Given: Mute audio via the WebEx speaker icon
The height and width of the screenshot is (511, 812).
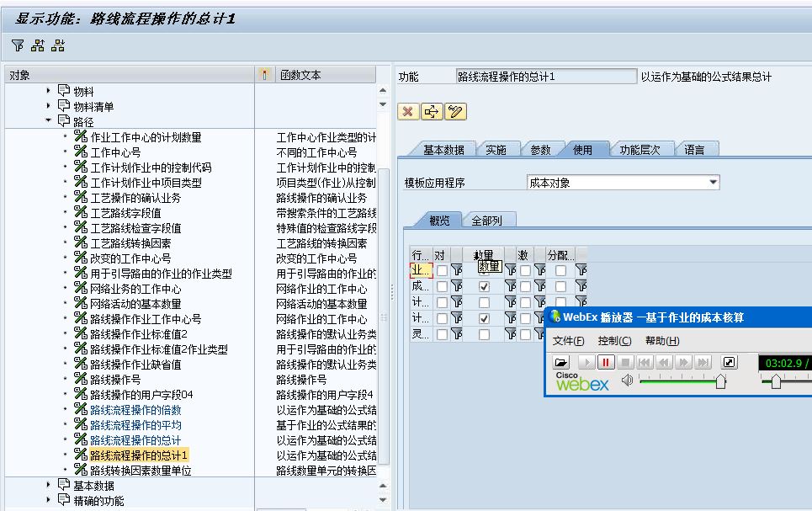Looking at the screenshot, I should pyautogui.click(x=627, y=381).
